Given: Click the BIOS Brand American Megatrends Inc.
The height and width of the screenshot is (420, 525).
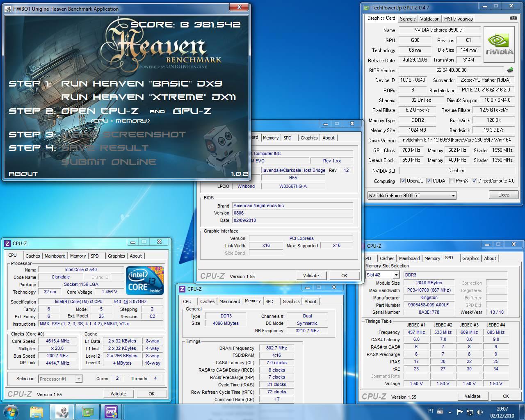Looking at the screenshot, I should tap(293, 205).
